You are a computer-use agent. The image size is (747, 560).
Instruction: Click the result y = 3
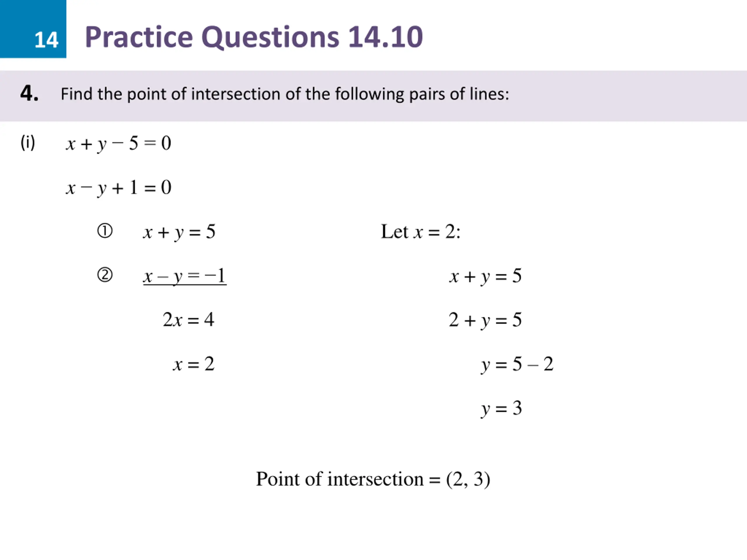(502, 408)
